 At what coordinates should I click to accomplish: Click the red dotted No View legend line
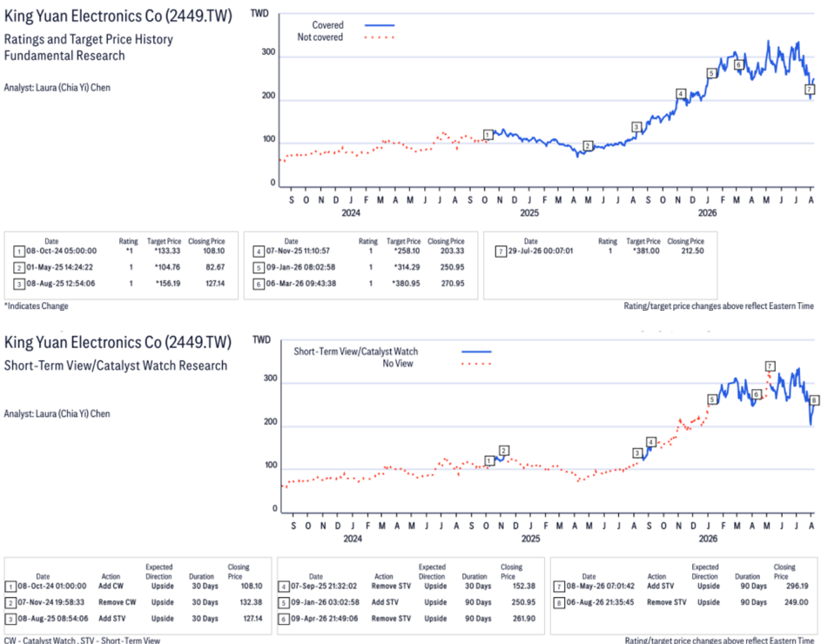(476, 364)
